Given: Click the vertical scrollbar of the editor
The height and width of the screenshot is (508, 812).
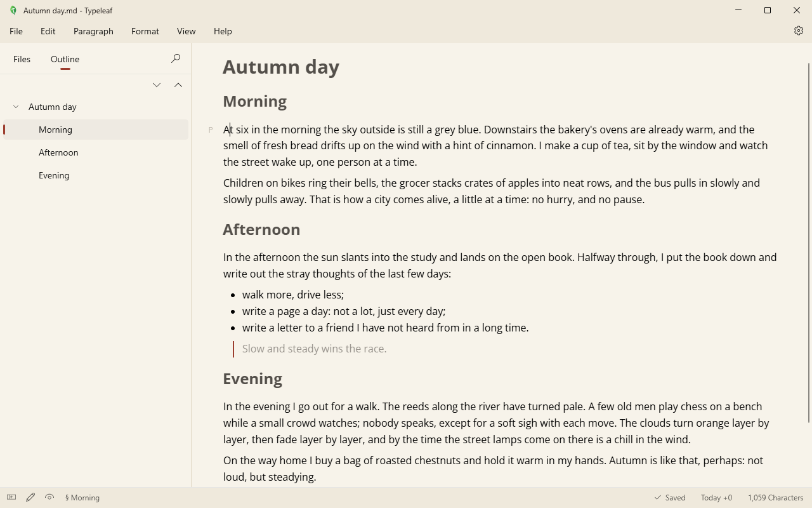Looking at the screenshot, I should tap(809, 243).
